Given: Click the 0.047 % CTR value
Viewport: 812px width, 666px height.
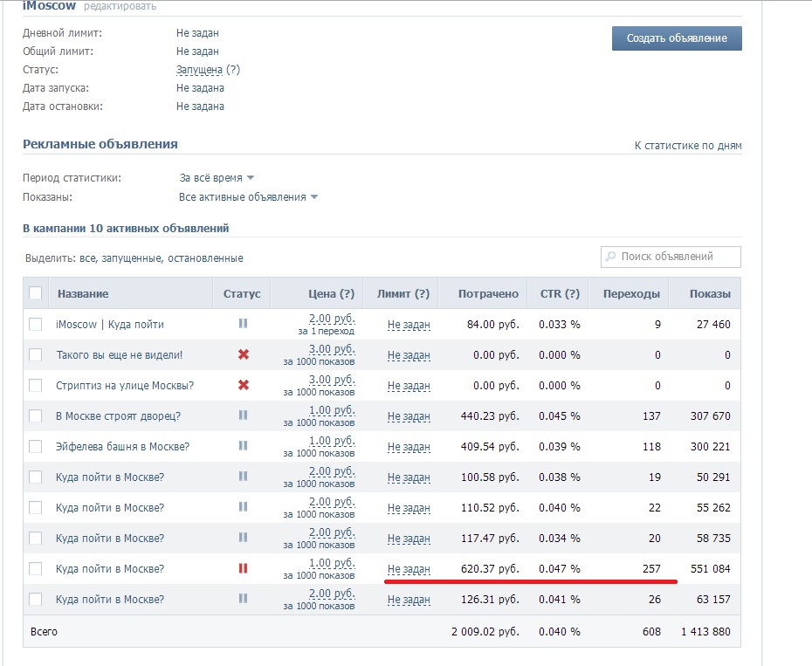Looking at the screenshot, I should (560, 568).
